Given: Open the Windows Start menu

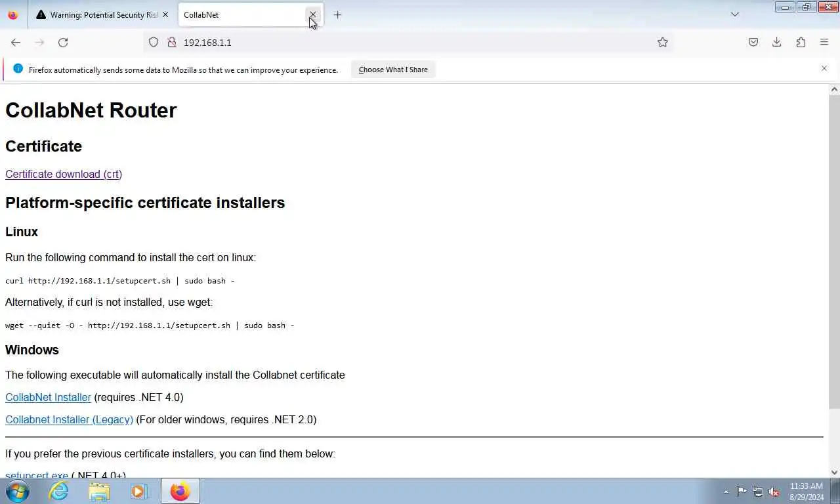Looking at the screenshot, I should point(18,491).
